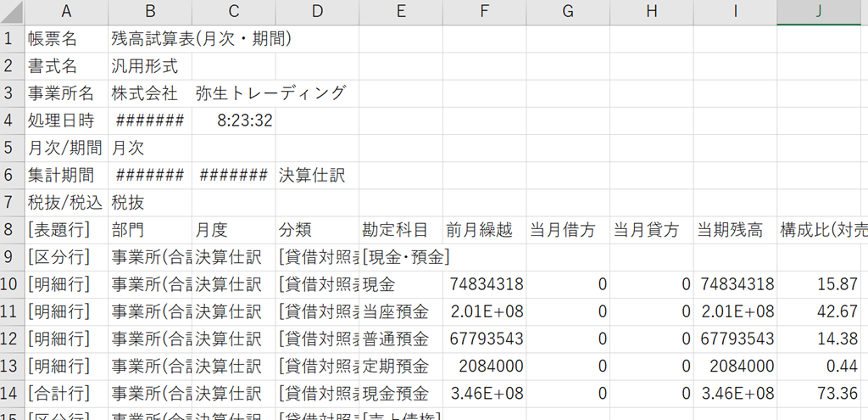Screen dimensions: 868x420
Task: Select the cell containing 残高試算表(月次・期間)
Action: coord(151,39)
